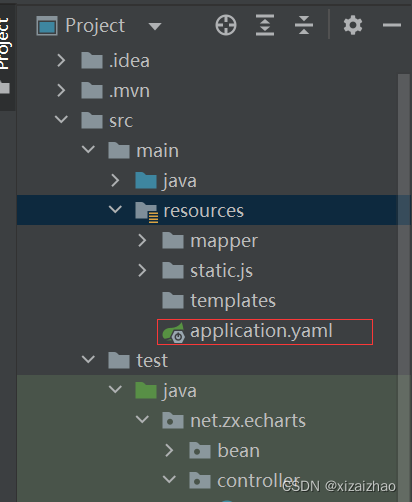
Task: Open the Project view dropdown arrow
Action: pyautogui.click(x=155, y=26)
